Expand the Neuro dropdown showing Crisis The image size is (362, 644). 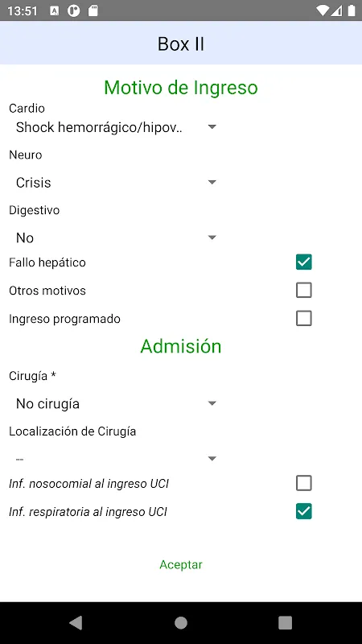pos(115,183)
